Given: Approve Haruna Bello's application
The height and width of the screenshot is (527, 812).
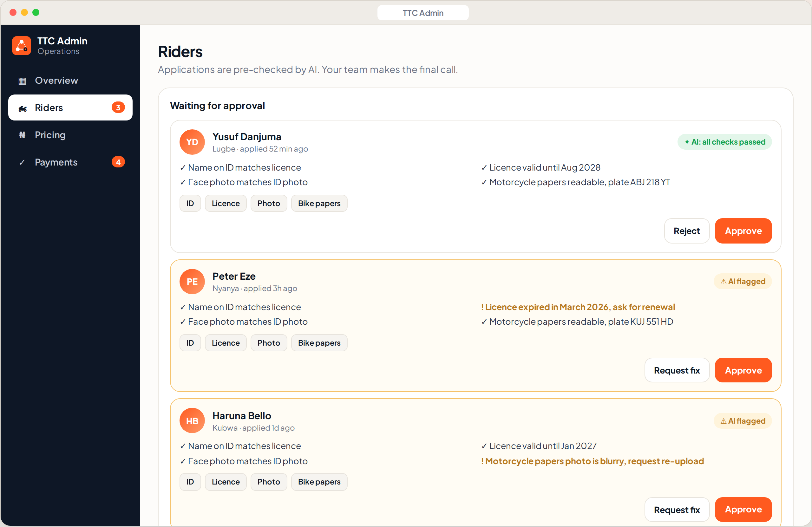Looking at the screenshot, I should point(743,509).
